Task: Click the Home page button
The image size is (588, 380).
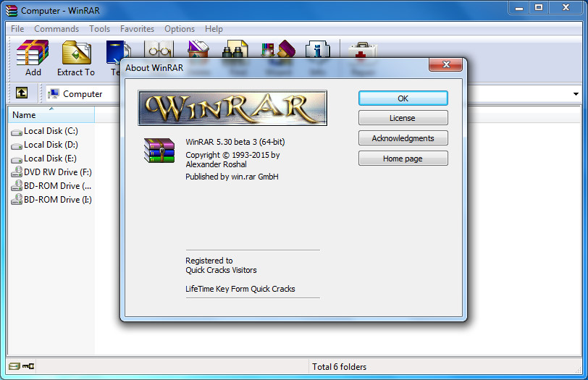Action: (403, 159)
